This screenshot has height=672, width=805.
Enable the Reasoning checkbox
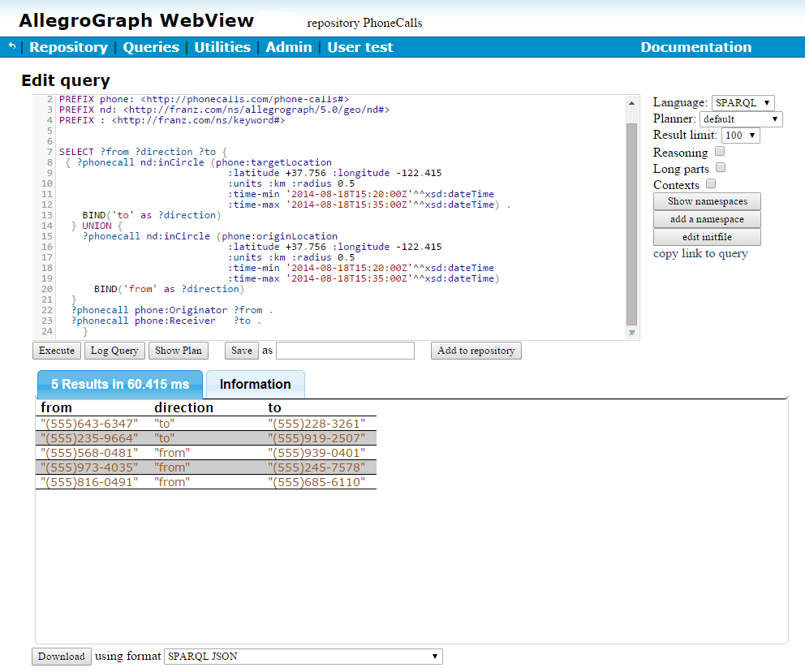pos(720,152)
